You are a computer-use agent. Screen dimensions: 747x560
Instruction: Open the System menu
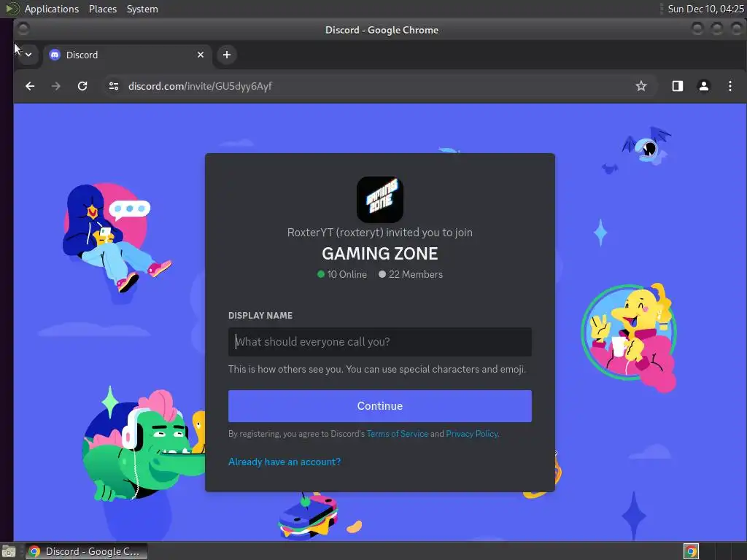[142, 9]
